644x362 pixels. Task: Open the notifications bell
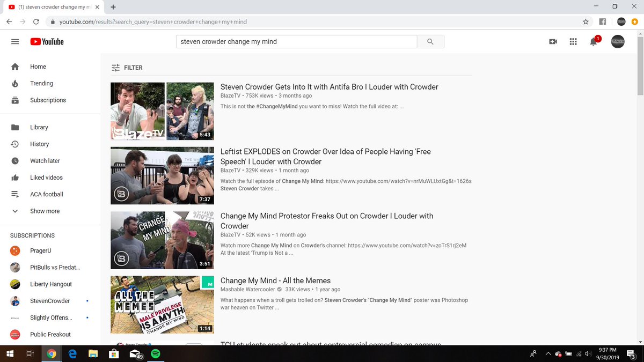click(x=594, y=42)
